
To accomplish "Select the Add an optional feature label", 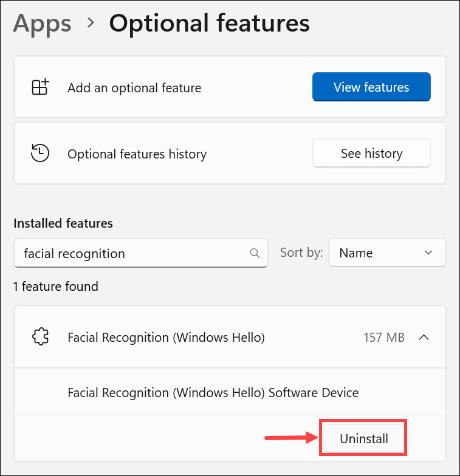I will tap(134, 88).
